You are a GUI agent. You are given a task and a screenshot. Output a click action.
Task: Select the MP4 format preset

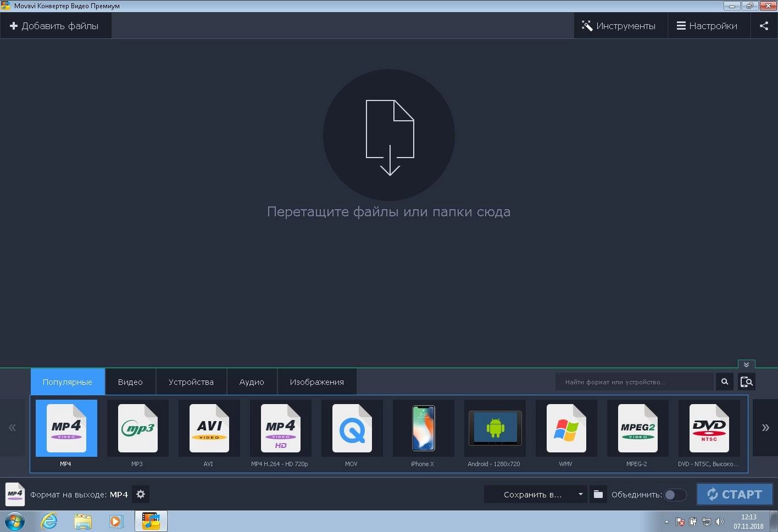pos(66,428)
